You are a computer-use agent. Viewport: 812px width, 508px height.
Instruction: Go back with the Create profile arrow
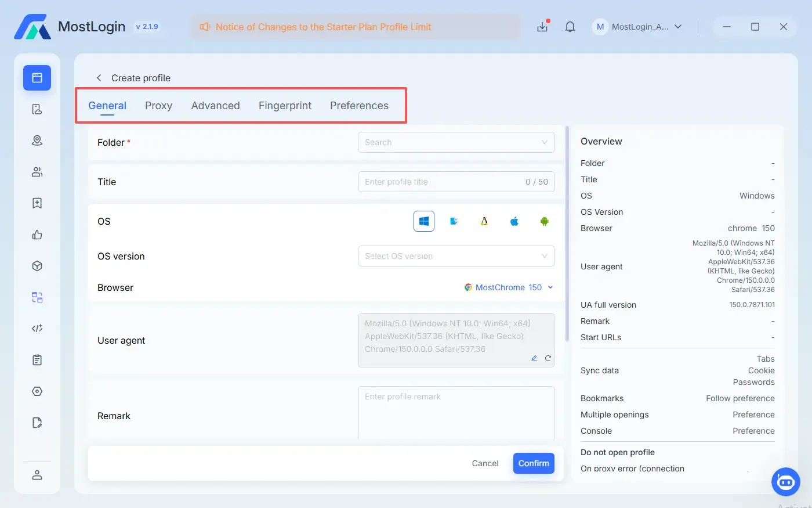pos(99,78)
